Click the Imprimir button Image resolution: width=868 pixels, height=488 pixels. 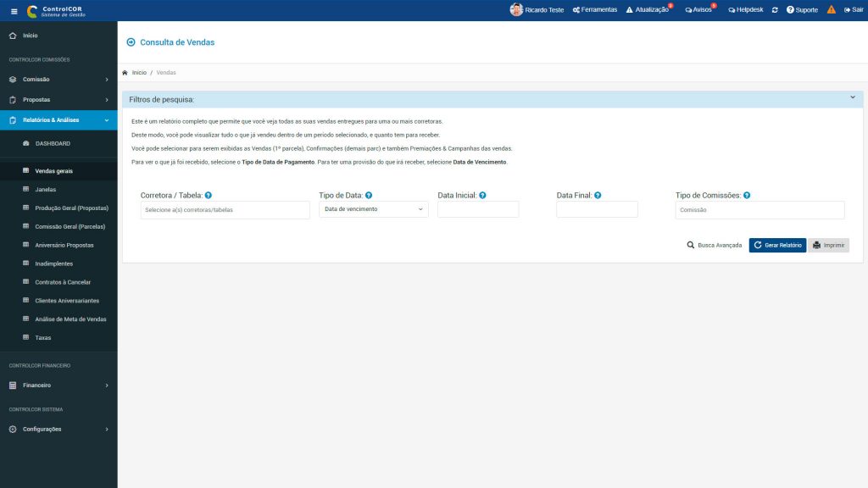coord(829,245)
